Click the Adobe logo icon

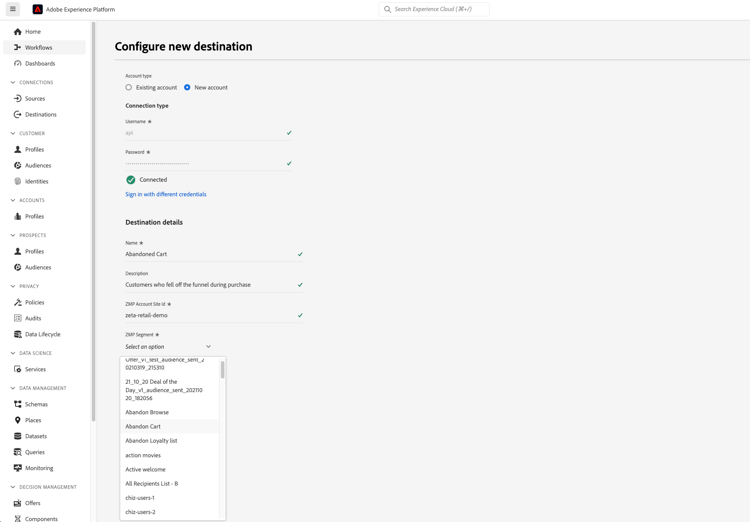[x=37, y=9]
